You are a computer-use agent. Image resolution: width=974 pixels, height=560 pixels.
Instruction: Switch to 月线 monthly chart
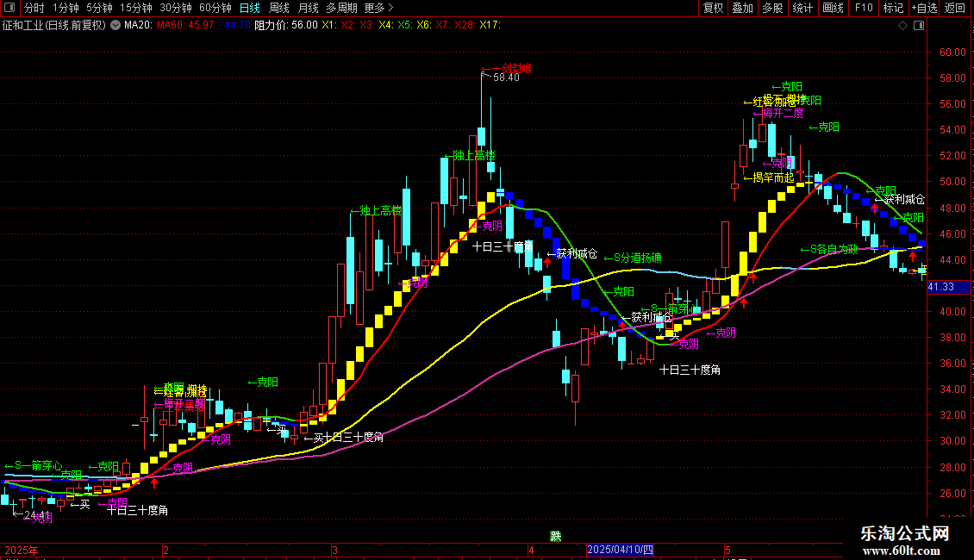[x=308, y=8]
